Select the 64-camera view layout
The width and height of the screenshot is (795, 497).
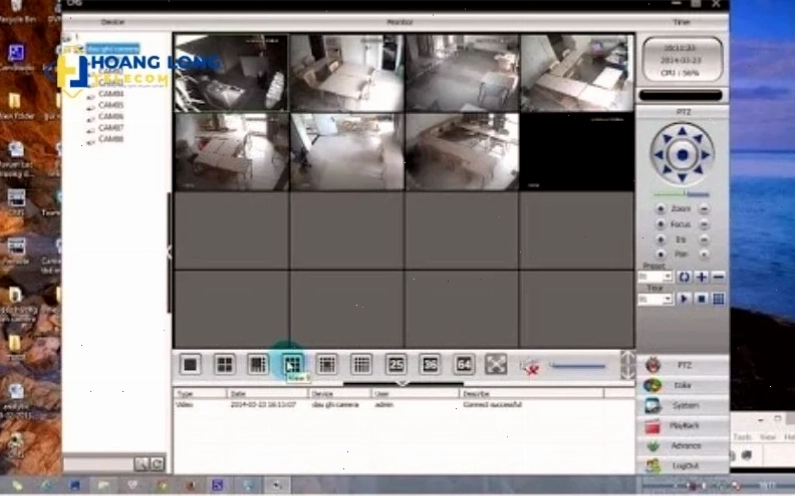463,364
